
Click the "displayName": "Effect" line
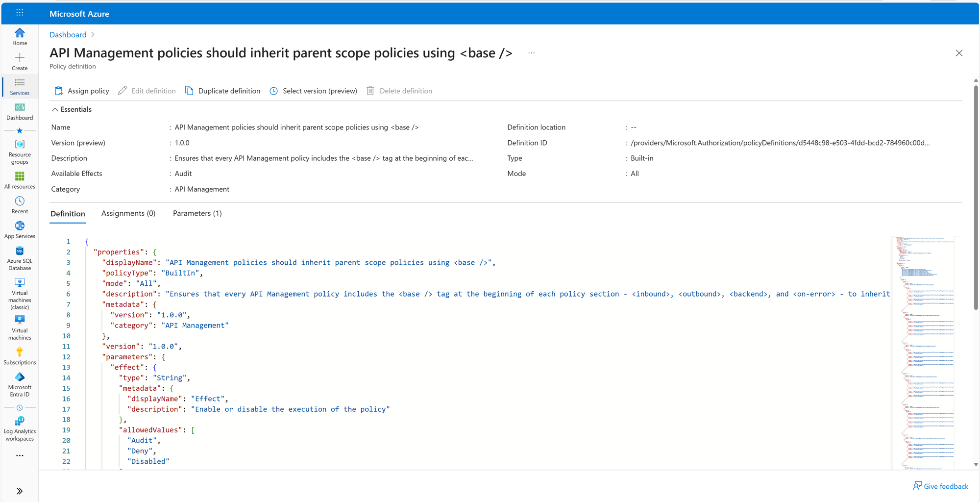pos(178,399)
